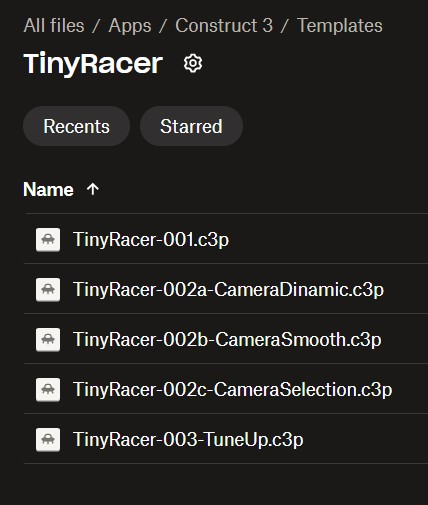Open TinyRacer-002b-CameraSmooth.c3p file name

[x=227, y=340]
